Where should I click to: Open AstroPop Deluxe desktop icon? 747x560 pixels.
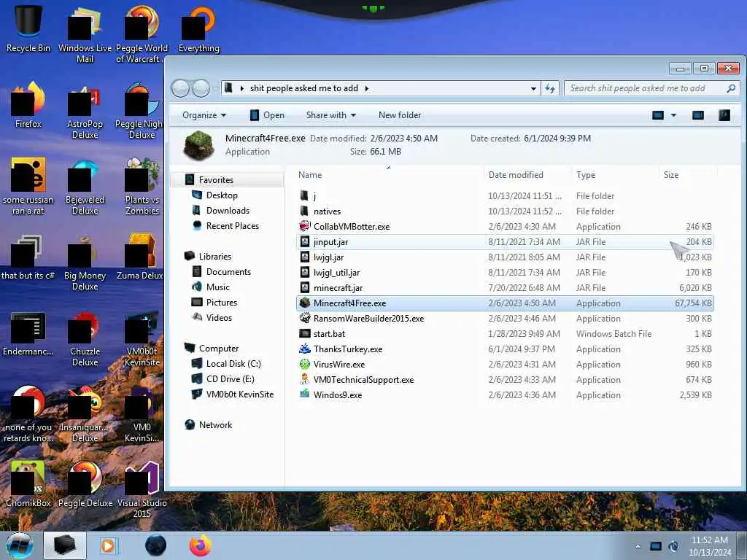85,111
